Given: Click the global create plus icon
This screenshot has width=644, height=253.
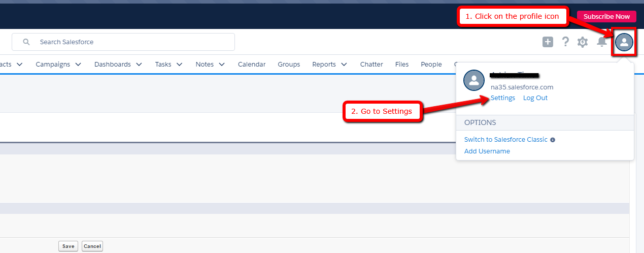Looking at the screenshot, I should pos(548,42).
